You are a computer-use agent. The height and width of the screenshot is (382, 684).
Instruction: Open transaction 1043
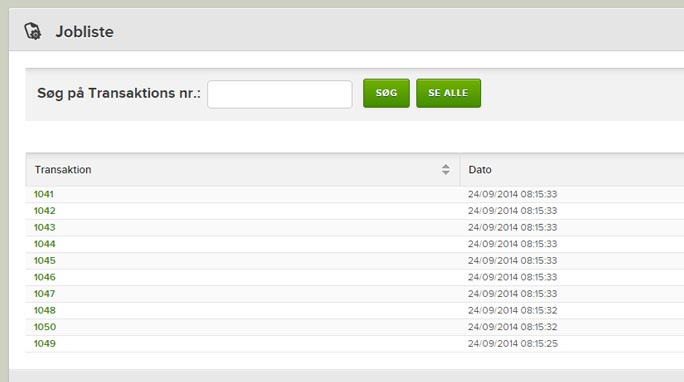pyautogui.click(x=44, y=227)
